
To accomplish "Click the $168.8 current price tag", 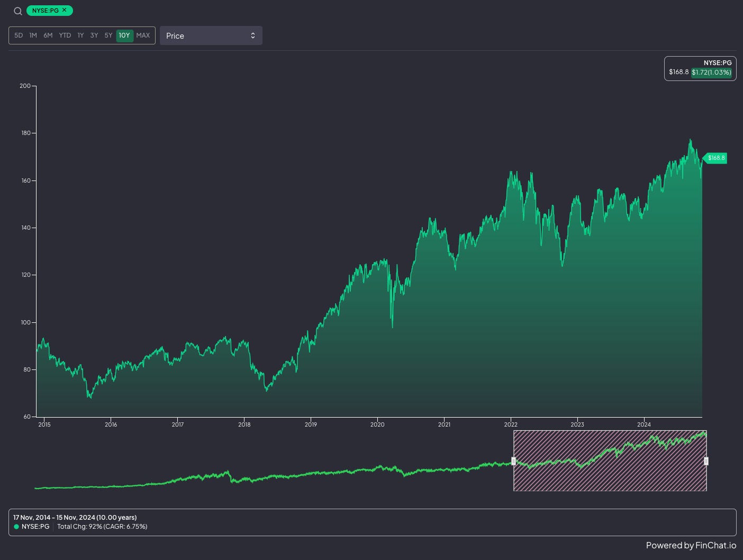I will [715, 158].
